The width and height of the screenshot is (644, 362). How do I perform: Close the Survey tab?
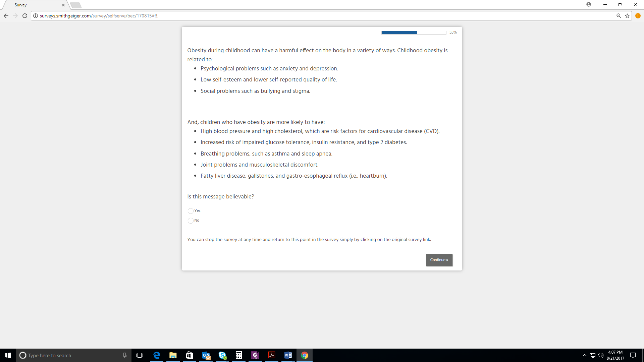click(x=63, y=5)
